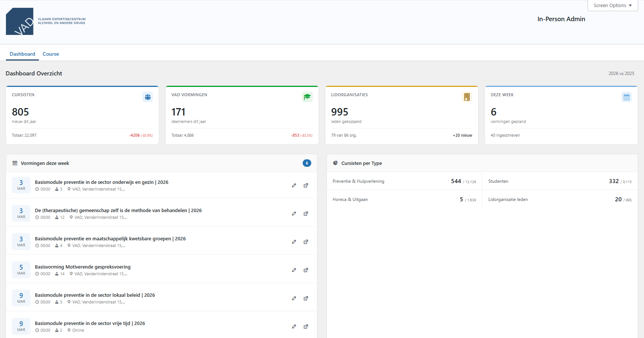Open the Screen Options dropdown
The image size is (644, 338).
pyautogui.click(x=612, y=5)
